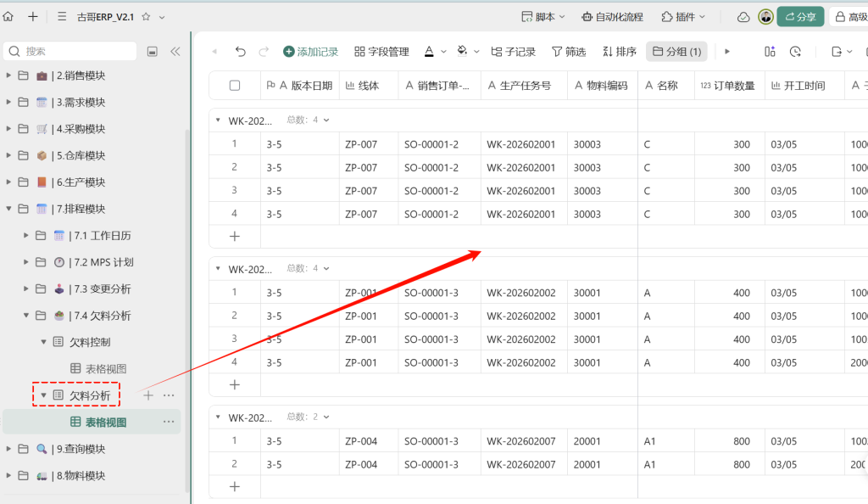Add a view with plus beside 欠料分析

pyautogui.click(x=147, y=395)
